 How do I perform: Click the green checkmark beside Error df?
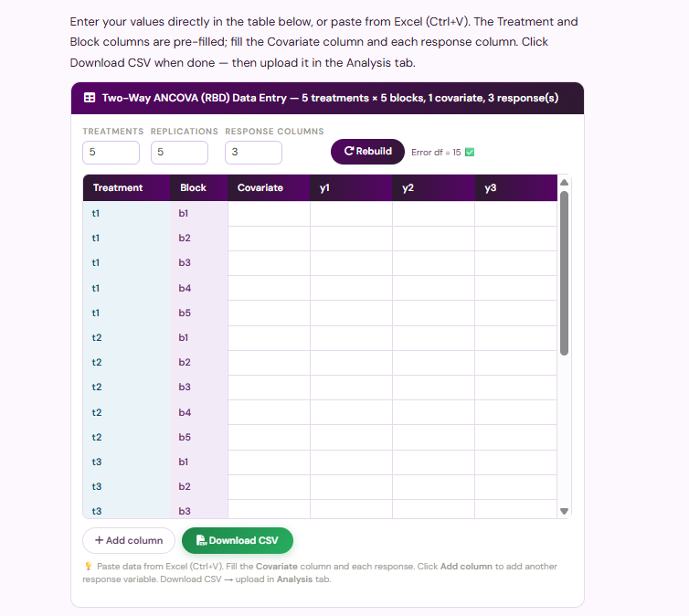point(470,152)
